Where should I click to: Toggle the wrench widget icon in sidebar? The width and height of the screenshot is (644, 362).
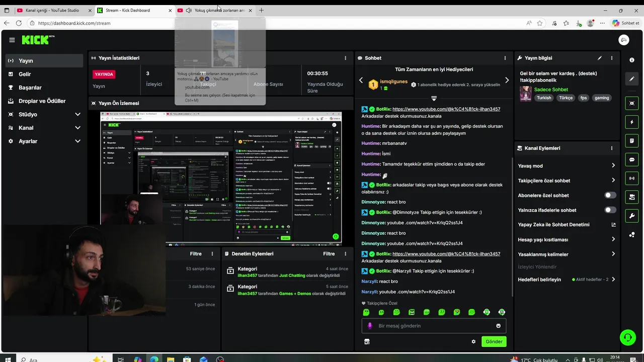[x=632, y=216]
